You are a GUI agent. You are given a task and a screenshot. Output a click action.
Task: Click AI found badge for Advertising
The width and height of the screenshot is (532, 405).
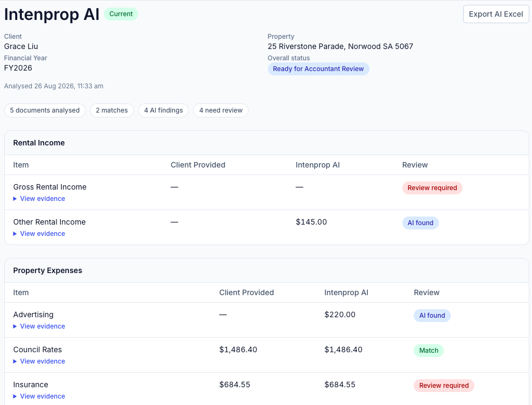coord(432,316)
